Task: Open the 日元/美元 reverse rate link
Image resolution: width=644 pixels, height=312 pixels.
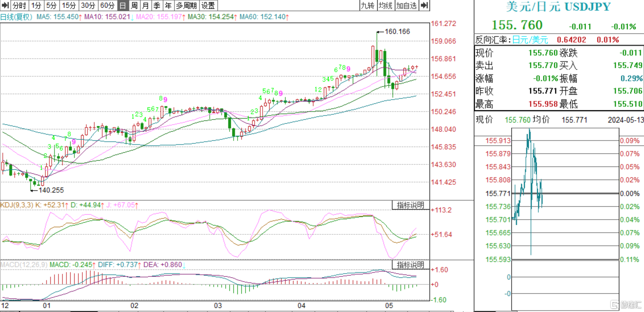Action: coord(530,40)
